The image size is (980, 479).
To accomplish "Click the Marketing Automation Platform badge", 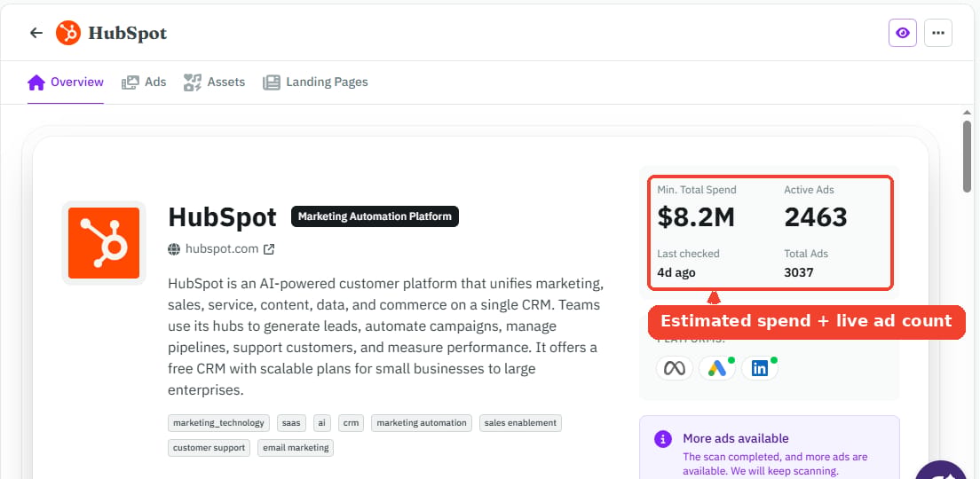I will tap(375, 216).
